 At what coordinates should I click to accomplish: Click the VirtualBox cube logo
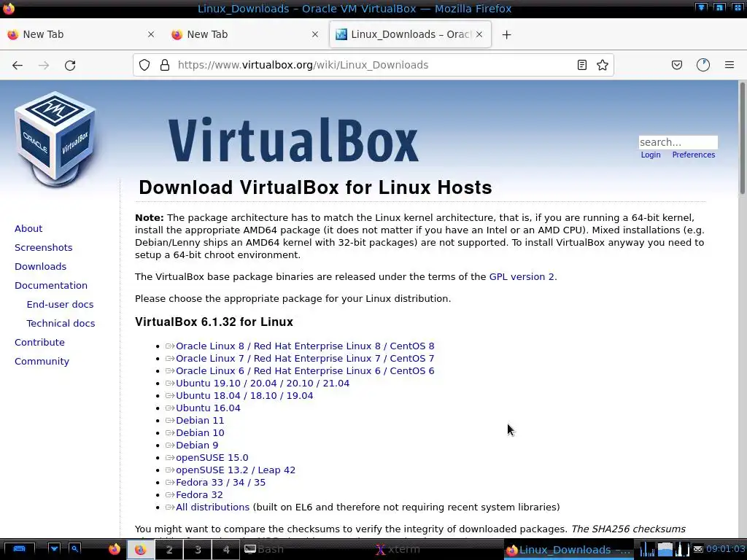(x=55, y=138)
